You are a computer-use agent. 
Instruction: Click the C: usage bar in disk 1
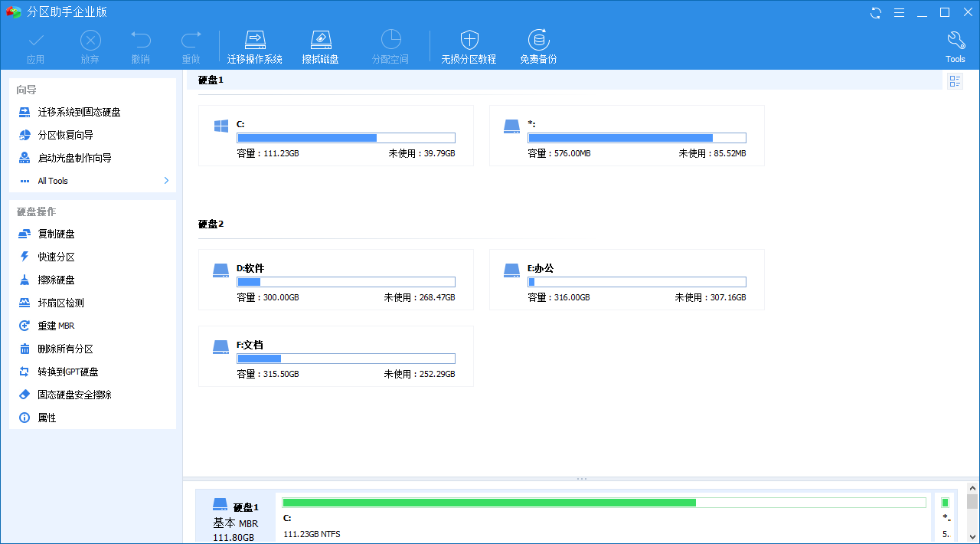point(346,138)
